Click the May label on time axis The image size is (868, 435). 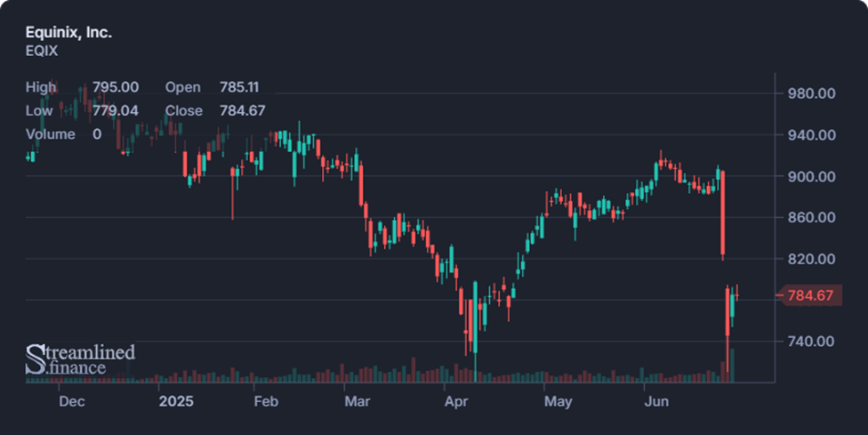click(558, 401)
